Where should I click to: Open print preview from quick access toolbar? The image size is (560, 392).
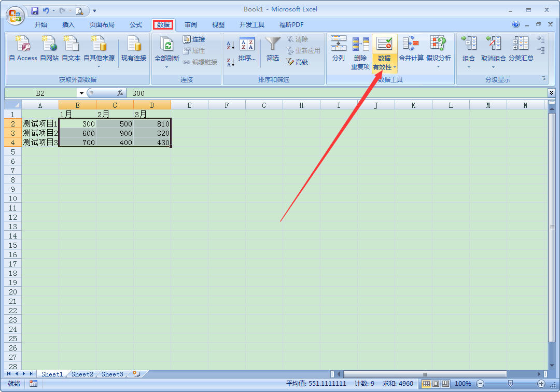(79, 11)
